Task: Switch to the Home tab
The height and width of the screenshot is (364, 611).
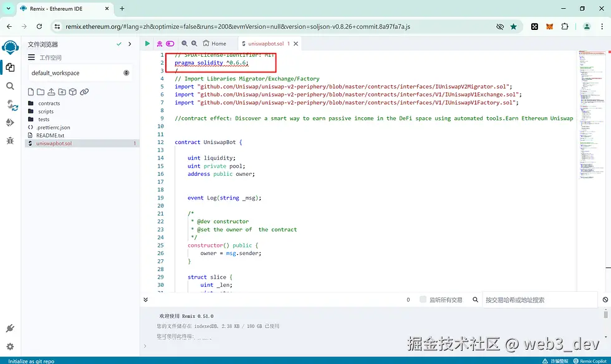Action: point(214,44)
